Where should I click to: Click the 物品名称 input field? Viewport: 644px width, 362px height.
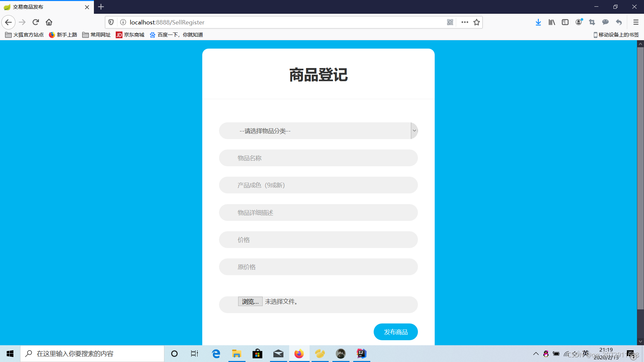[x=318, y=158]
